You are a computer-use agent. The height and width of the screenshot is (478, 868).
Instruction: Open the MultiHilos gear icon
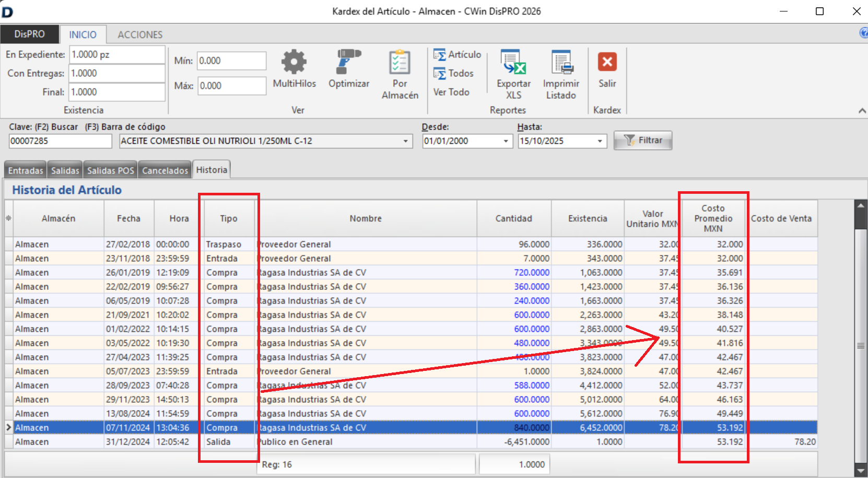pyautogui.click(x=294, y=63)
